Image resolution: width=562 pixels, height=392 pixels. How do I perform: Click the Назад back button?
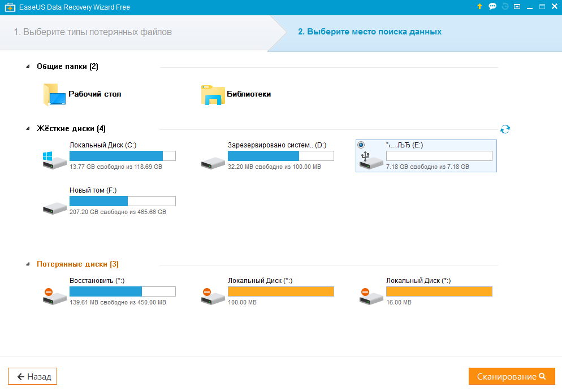pos(33,376)
